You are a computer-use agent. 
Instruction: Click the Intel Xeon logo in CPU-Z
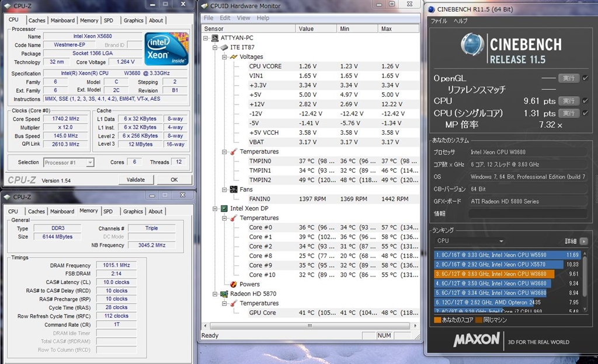pyautogui.click(x=166, y=48)
